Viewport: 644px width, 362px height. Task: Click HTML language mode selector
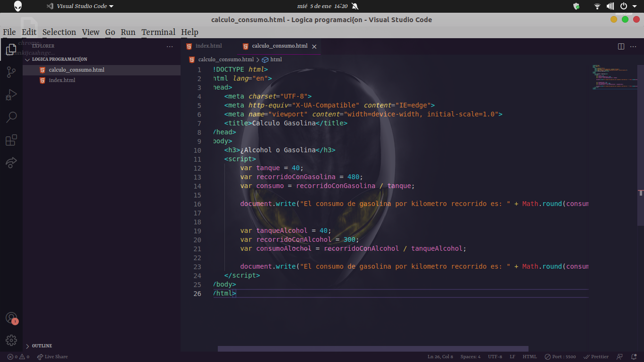pyautogui.click(x=530, y=357)
